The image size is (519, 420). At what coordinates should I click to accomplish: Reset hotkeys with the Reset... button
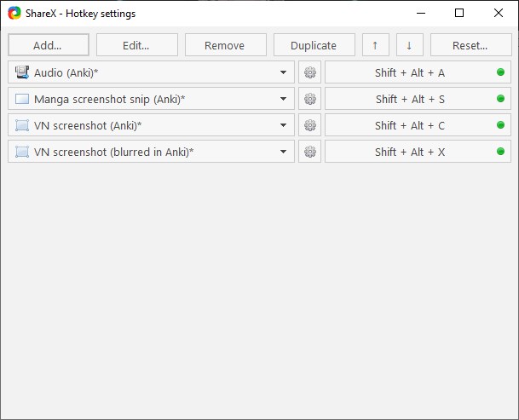[470, 45]
